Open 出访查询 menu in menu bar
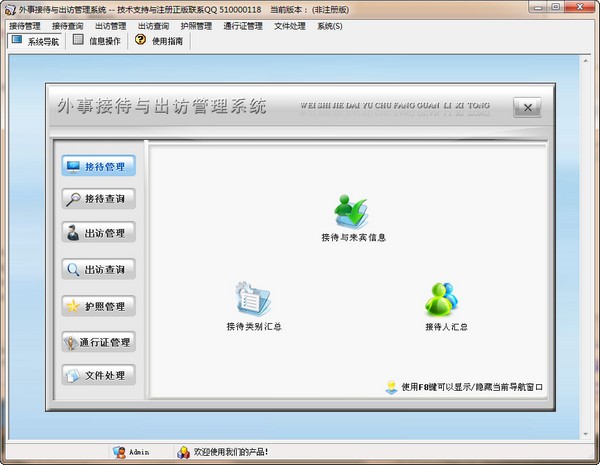Image resolution: width=600 pixels, height=465 pixels. 153,26
